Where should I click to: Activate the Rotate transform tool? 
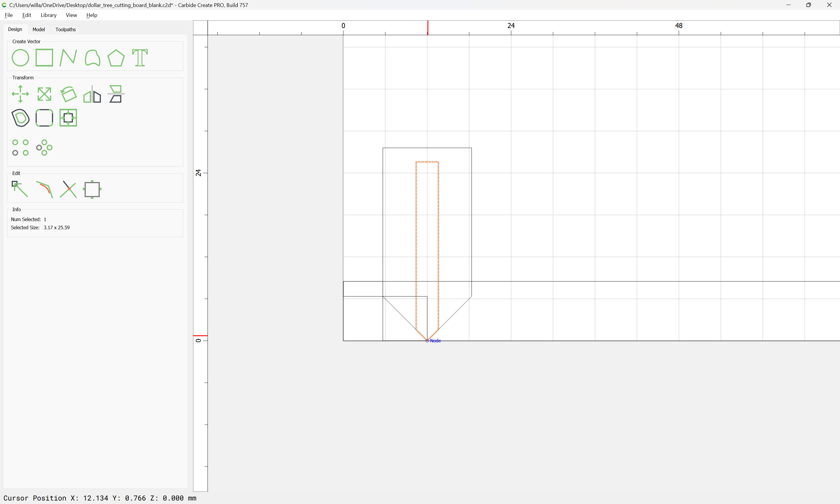[x=68, y=94]
